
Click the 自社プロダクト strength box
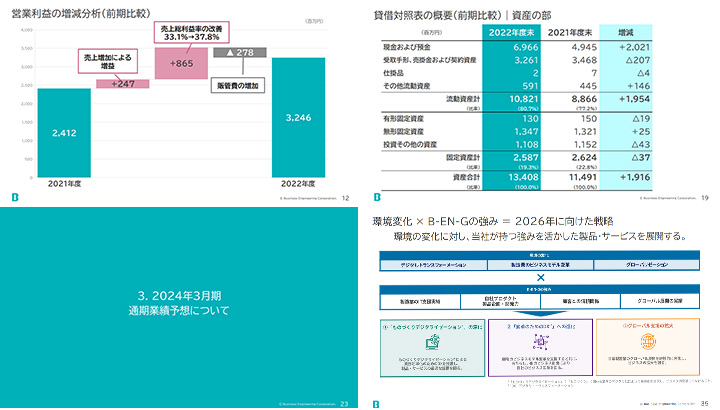(x=500, y=301)
